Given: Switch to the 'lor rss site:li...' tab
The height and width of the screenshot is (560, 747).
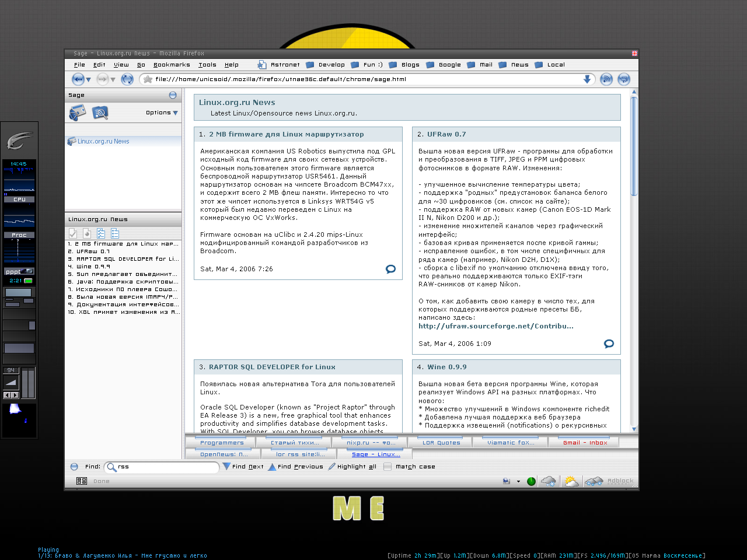Looking at the screenshot, I should (300, 454).
